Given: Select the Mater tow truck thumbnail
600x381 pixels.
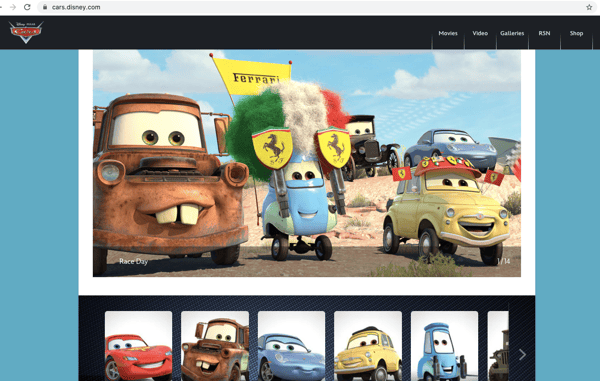Looking at the screenshot, I should pyautogui.click(x=215, y=346).
